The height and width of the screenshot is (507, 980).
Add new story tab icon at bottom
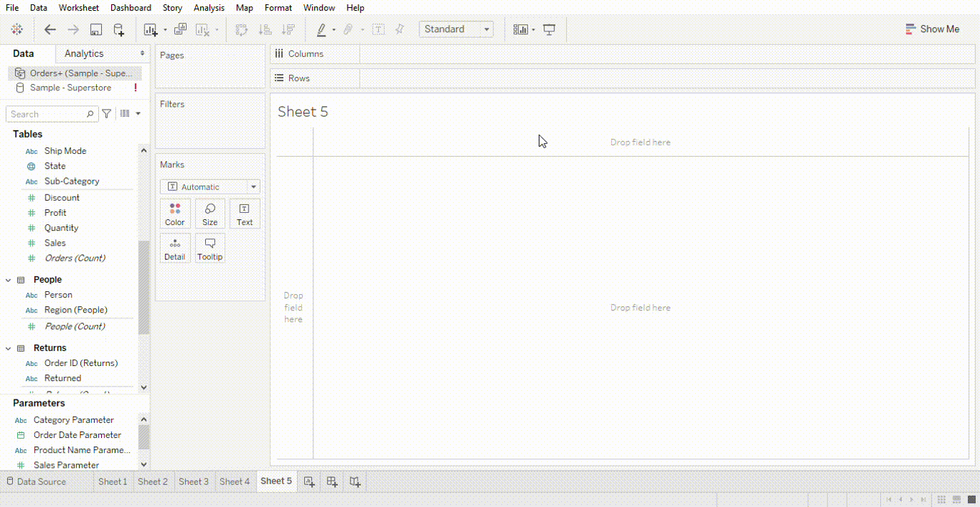click(355, 482)
